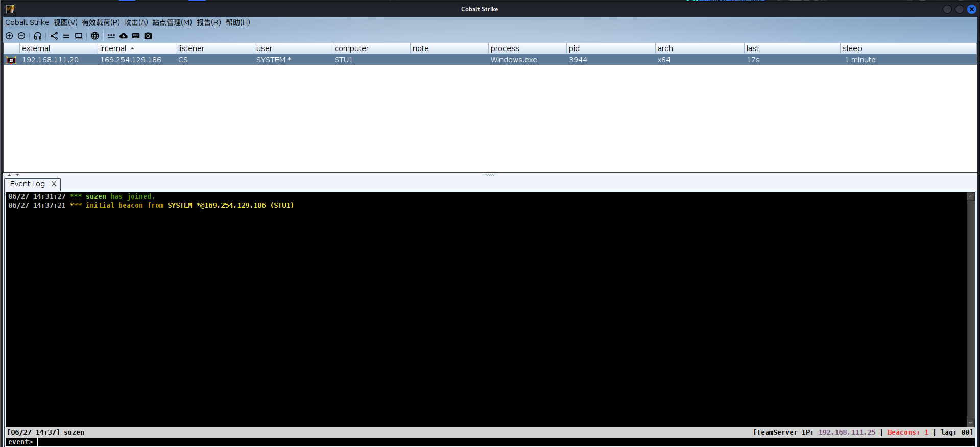Click the 'suzen has joined.' log line
This screenshot has width=980, height=447.
[81, 196]
